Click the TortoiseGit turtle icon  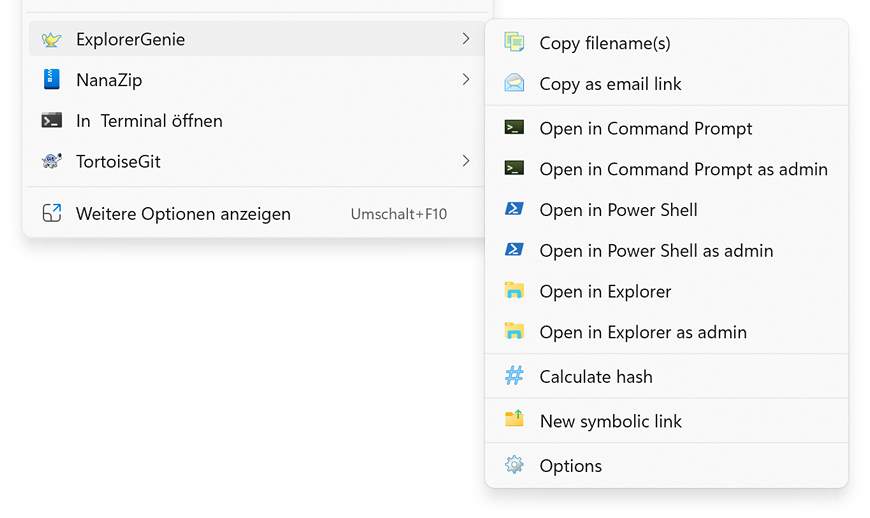52,161
